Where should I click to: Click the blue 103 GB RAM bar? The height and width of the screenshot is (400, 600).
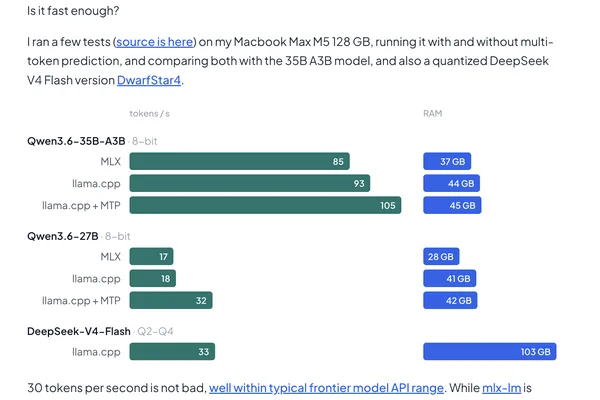pos(490,351)
